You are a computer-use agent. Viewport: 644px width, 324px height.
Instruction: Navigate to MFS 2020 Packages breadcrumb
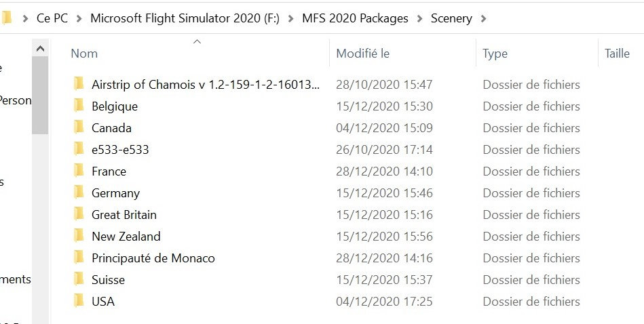pyautogui.click(x=355, y=18)
